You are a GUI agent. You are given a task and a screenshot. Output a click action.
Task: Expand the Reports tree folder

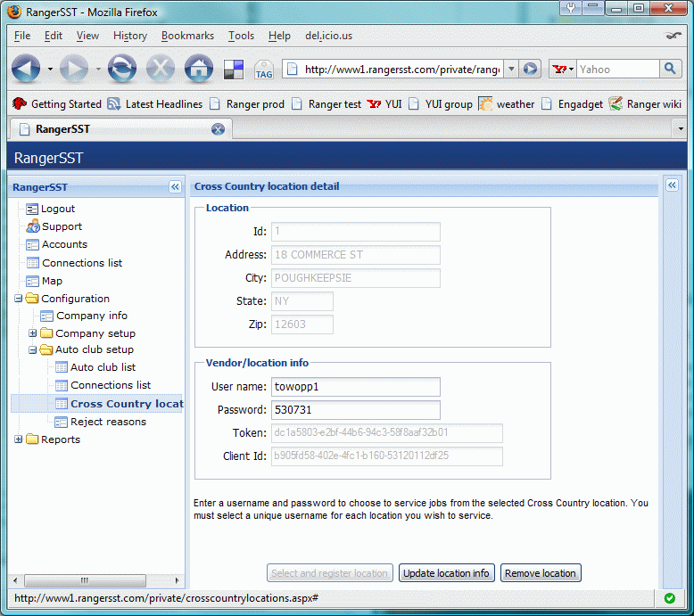[19, 439]
